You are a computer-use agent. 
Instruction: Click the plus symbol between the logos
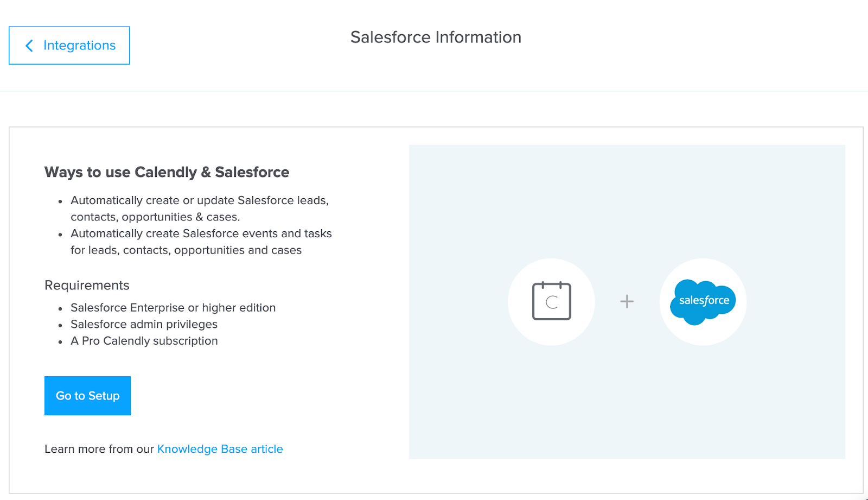(627, 301)
